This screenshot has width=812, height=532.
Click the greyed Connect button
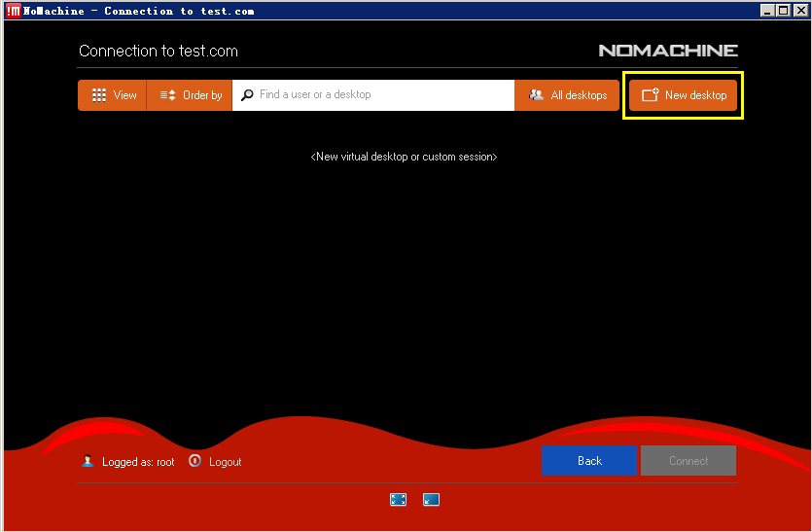[x=688, y=460]
